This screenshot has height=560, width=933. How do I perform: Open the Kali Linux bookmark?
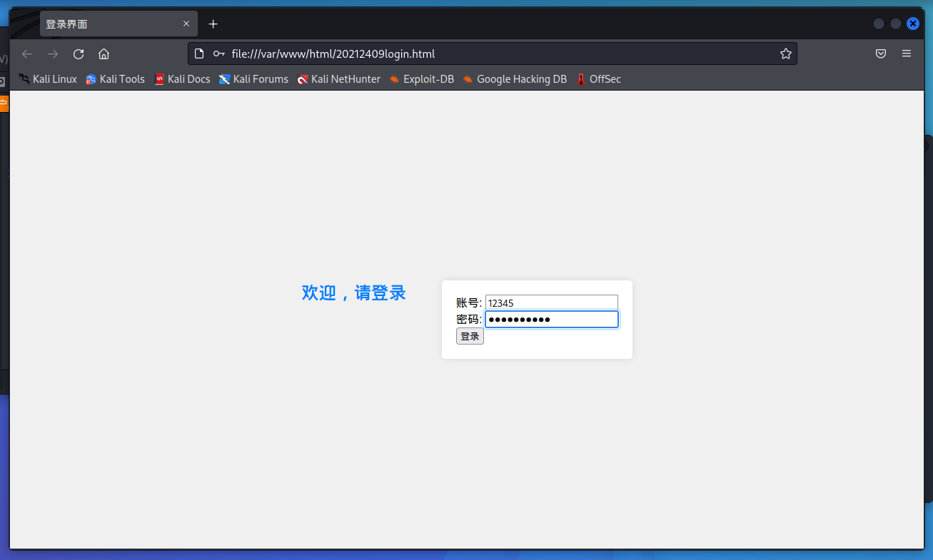coord(47,79)
